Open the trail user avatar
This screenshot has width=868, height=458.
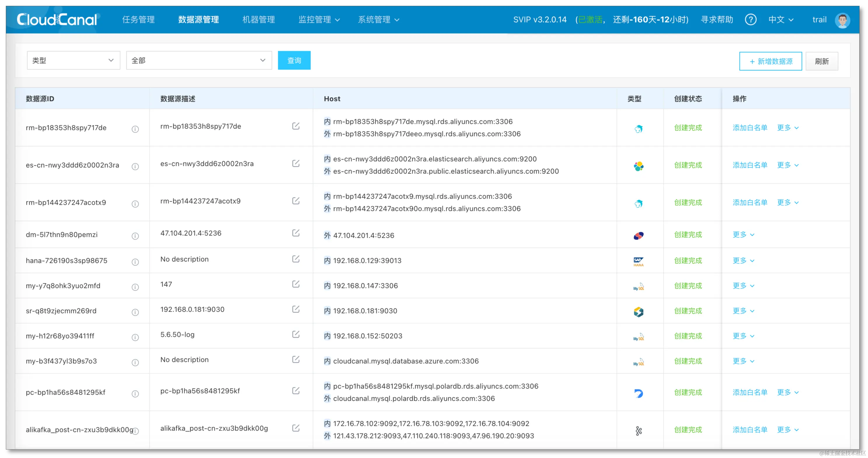pos(842,20)
